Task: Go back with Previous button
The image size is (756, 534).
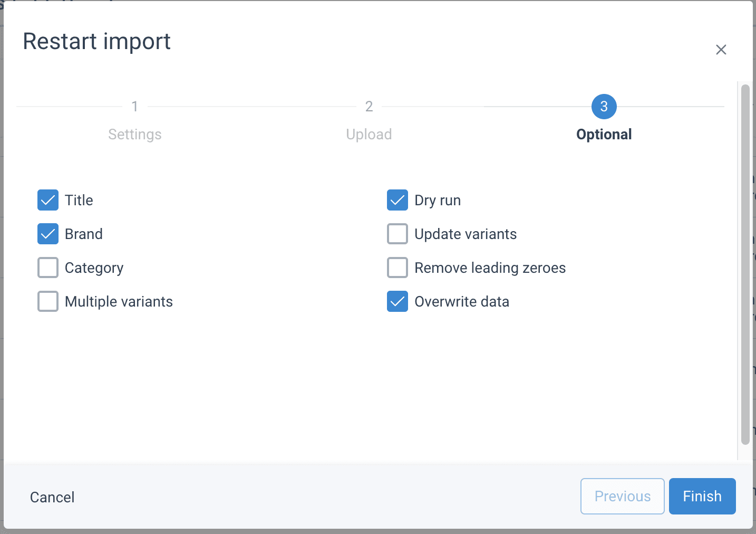Action: 622,496
